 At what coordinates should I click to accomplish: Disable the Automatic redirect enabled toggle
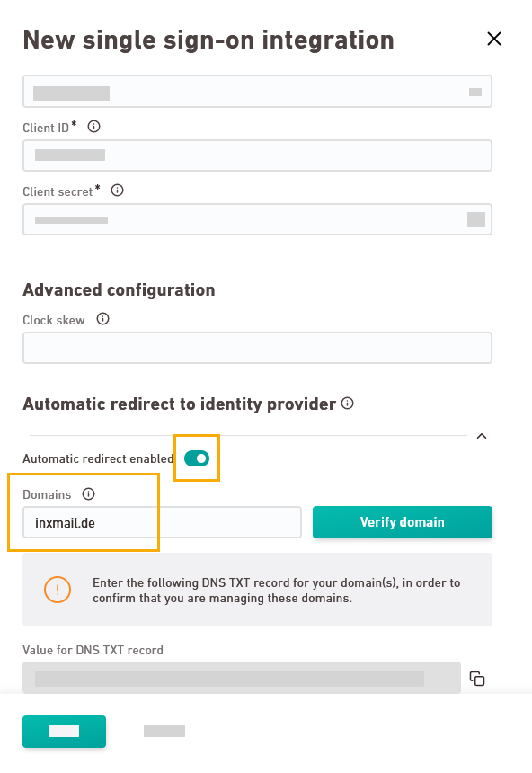[x=197, y=458]
